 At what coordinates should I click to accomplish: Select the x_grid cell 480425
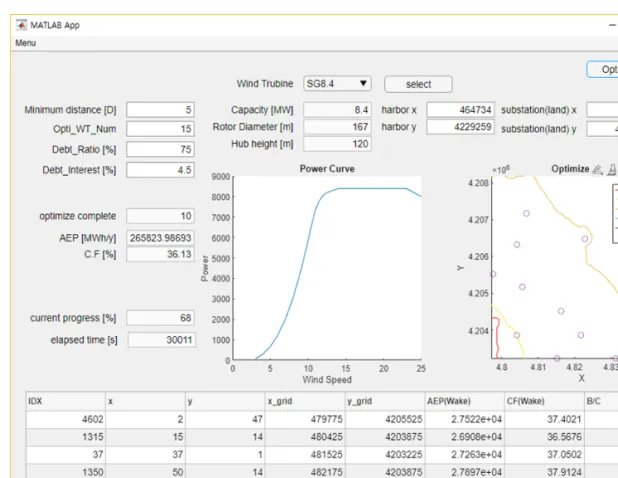[x=305, y=437]
